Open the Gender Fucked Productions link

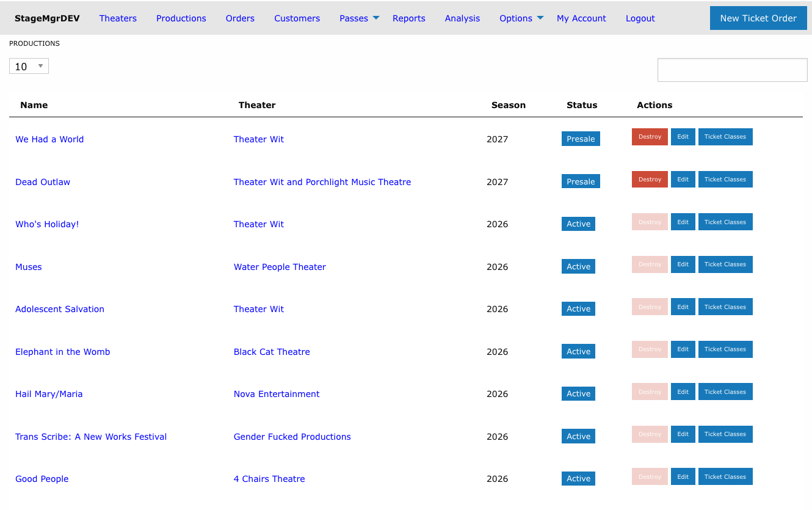pyautogui.click(x=292, y=437)
